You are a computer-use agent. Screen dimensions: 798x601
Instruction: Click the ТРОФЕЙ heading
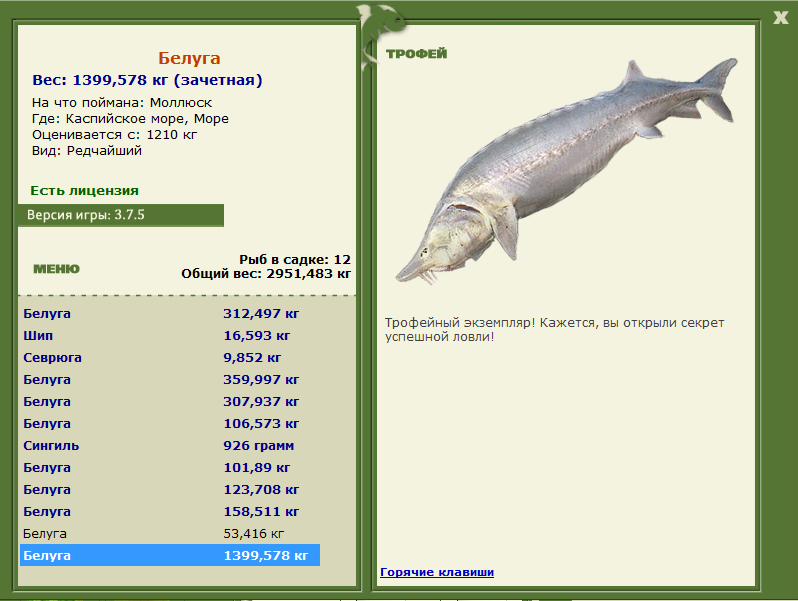coord(416,53)
